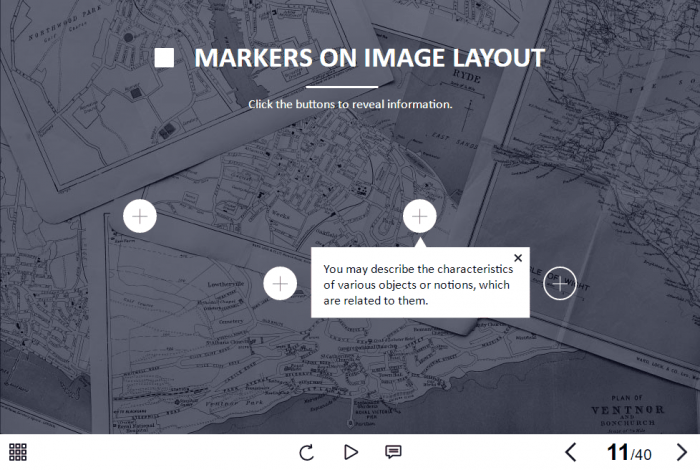The width and height of the screenshot is (700, 470).
Task: Select the ringed plus marker right of tooltip
Action: tap(560, 284)
